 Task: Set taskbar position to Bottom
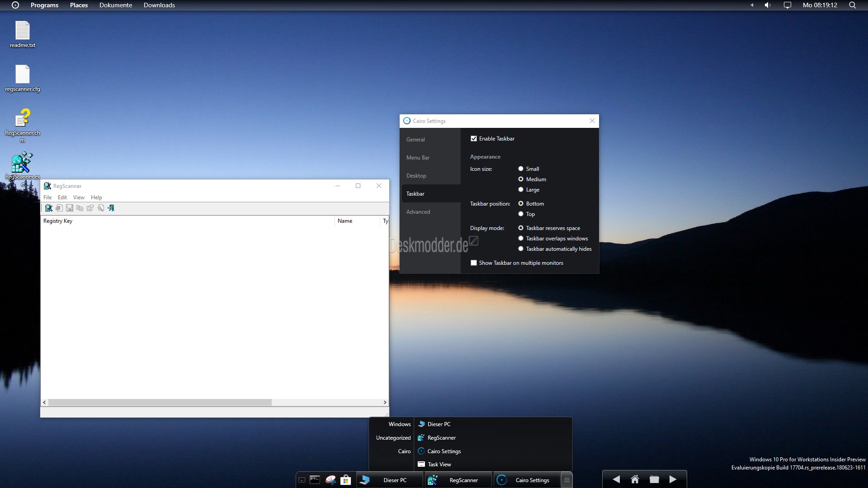521,203
